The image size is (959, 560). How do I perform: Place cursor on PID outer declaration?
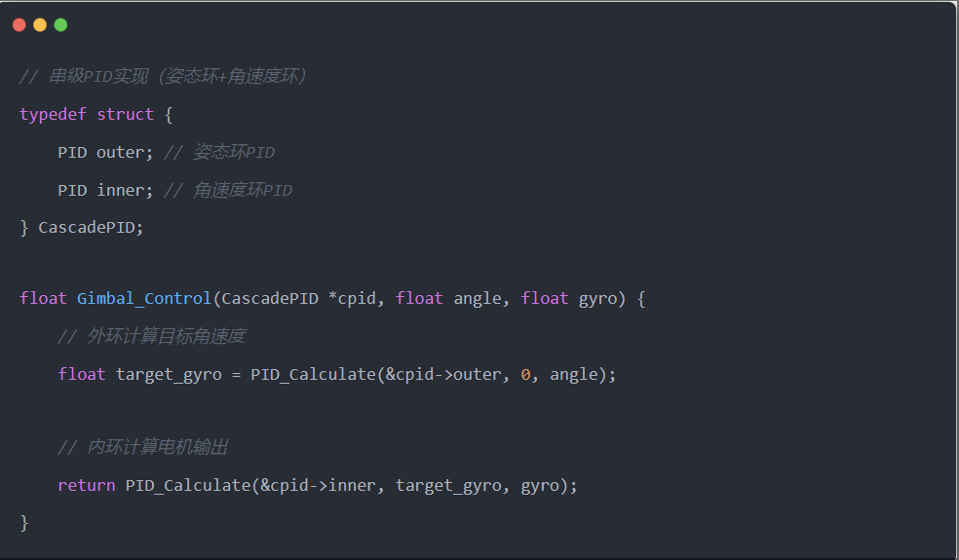point(105,152)
